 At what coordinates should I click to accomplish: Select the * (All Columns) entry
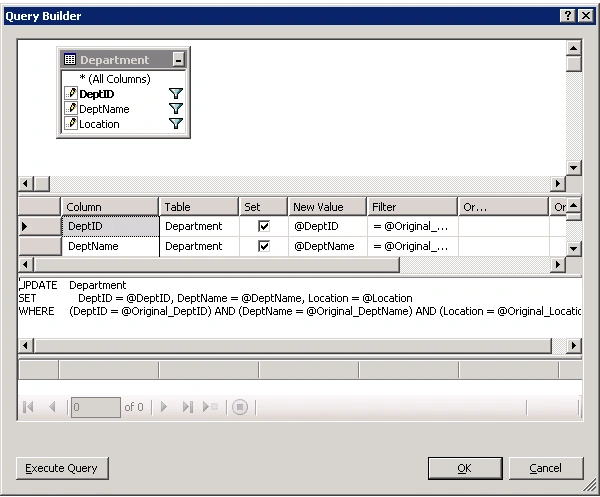click(x=115, y=79)
